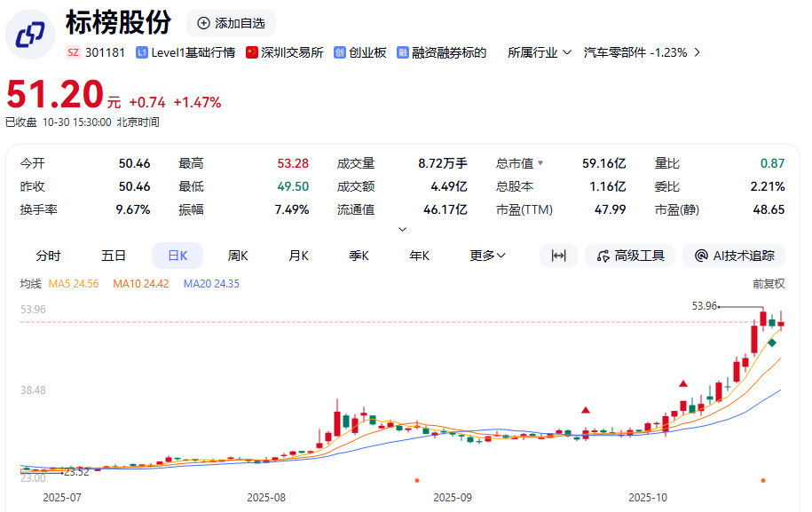Switch to the 分时 chart tab
The image size is (812, 512).
pos(48,256)
